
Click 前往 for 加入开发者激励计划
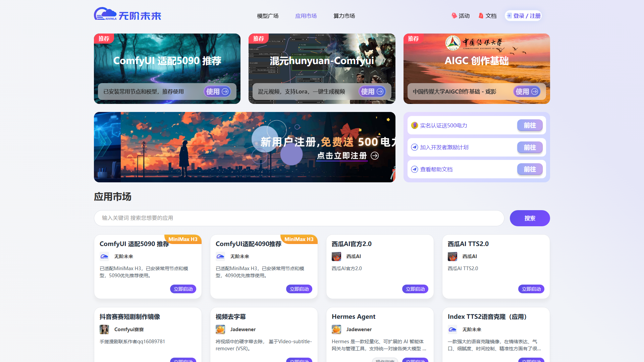pyautogui.click(x=530, y=147)
